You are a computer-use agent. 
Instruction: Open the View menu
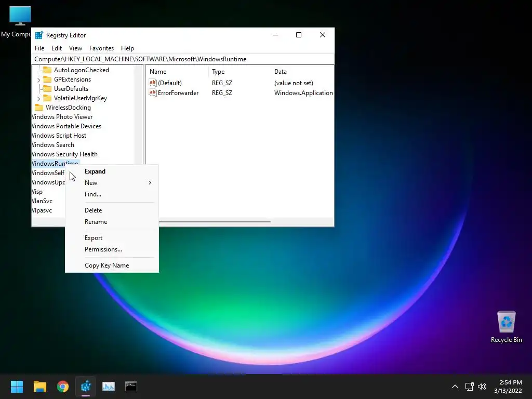click(75, 48)
